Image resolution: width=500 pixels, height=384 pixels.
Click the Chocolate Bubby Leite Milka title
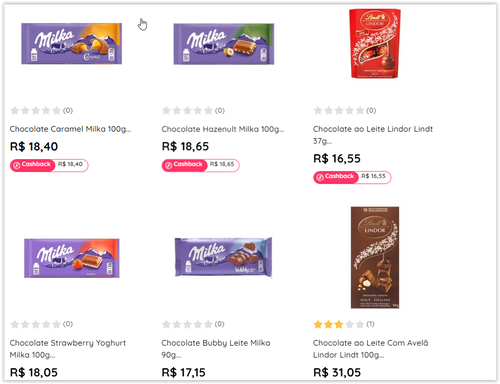tap(216, 349)
